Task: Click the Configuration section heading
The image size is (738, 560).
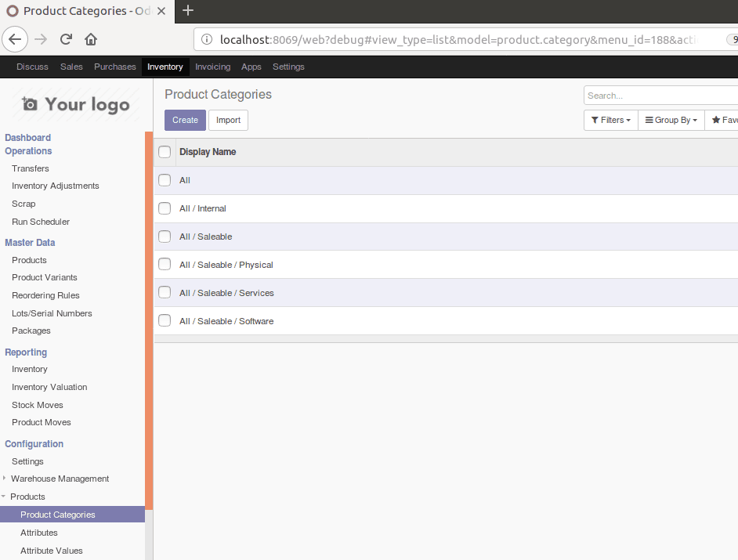Action: [x=34, y=444]
